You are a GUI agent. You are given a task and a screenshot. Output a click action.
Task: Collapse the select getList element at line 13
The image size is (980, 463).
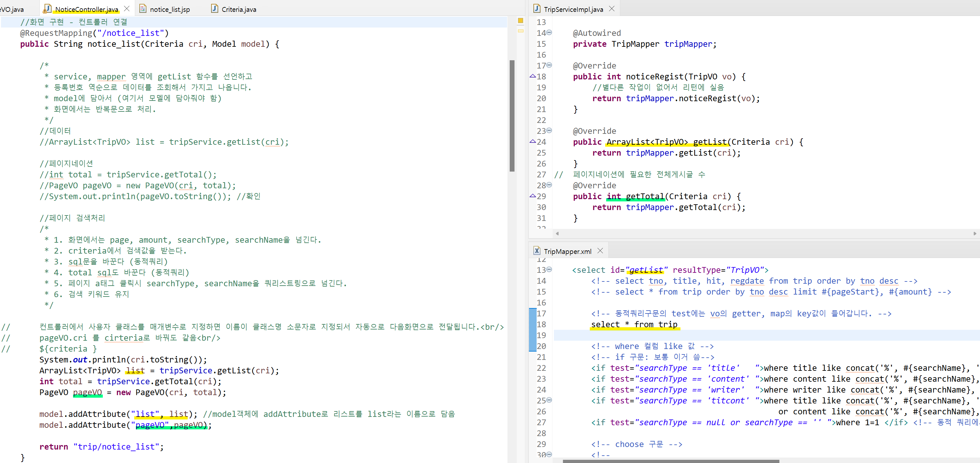pyautogui.click(x=549, y=270)
